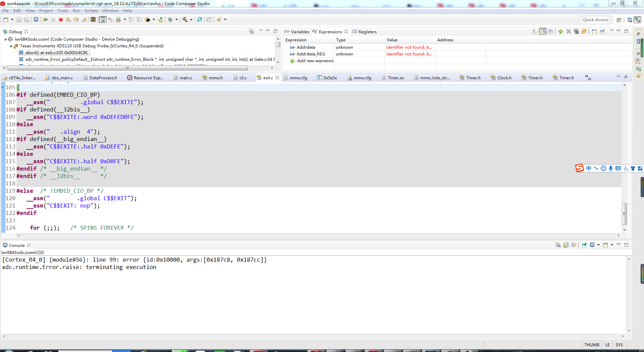Screen dimensions: 644x352
Task: Click the Load program icon in toolbar
Action: (x=118, y=20)
